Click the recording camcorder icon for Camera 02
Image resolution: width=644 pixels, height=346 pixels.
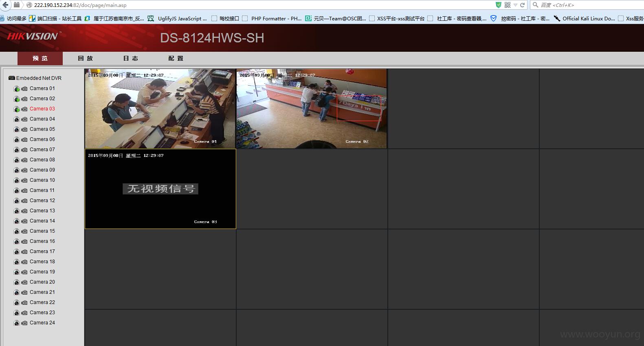pyautogui.click(x=24, y=99)
